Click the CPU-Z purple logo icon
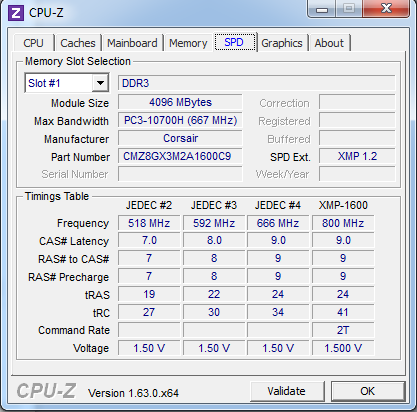This screenshot has height=412, width=417. pyautogui.click(x=16, y=13)
